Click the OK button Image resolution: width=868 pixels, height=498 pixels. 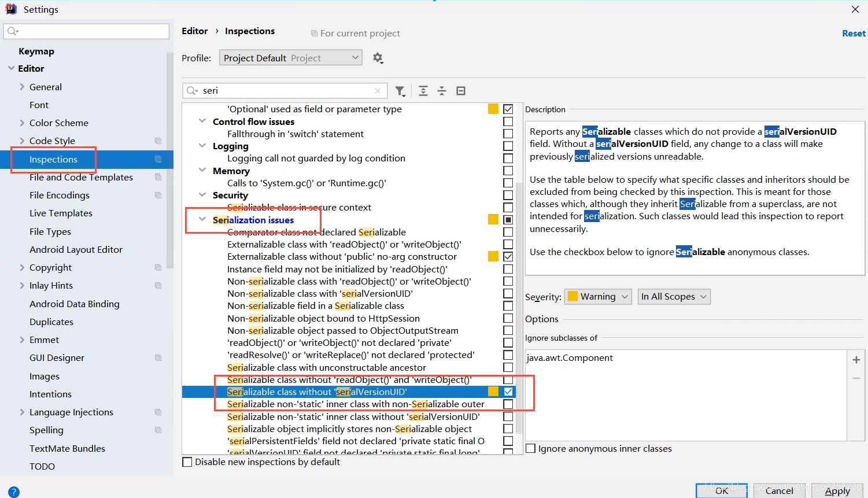722,490
